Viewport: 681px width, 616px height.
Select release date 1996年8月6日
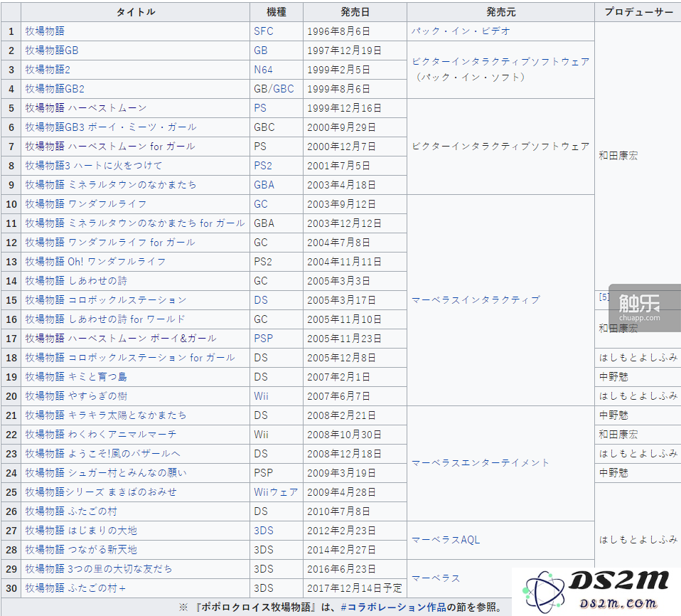pyautogui.click(x=339, y=31)
